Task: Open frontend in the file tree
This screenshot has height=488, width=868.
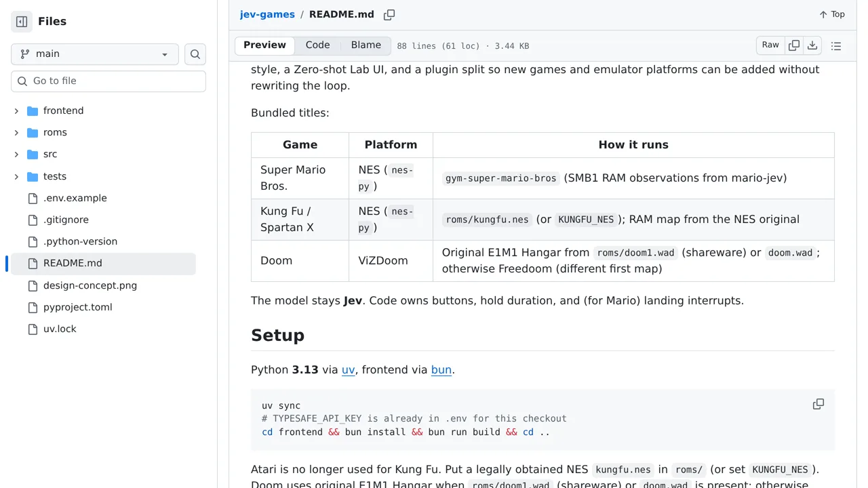Action: point(64,110)
